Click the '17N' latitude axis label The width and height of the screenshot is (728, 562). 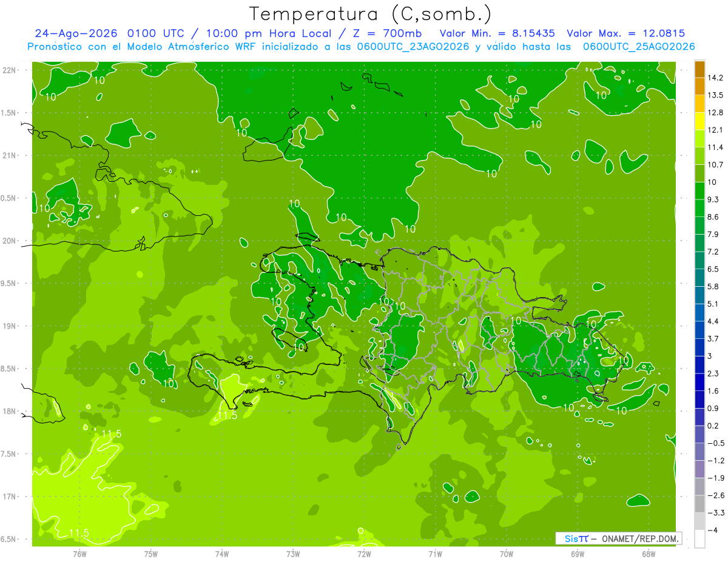coord(9,497)
